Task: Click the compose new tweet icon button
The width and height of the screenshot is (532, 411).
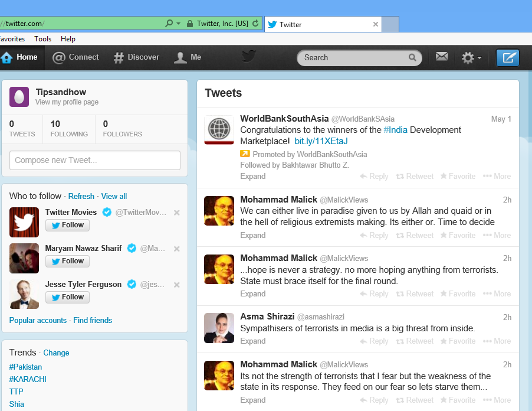Action: 508,57
